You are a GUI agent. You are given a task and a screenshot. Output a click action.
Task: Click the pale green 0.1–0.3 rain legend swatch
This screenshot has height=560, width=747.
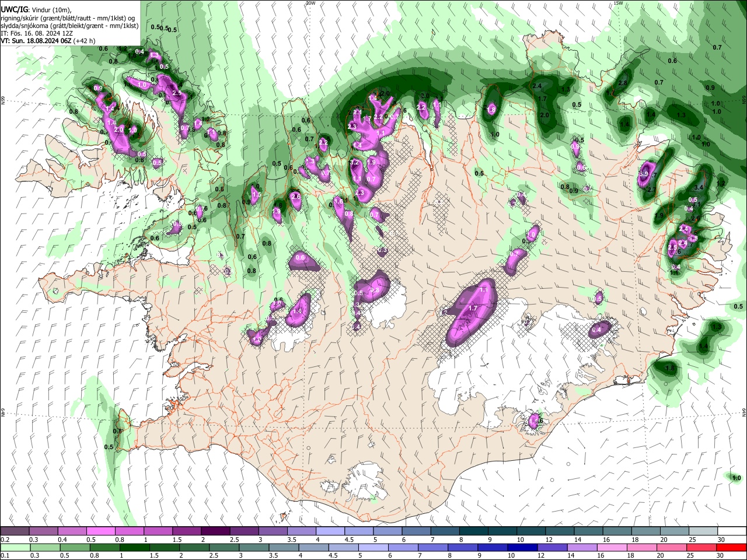(x=15, y=547)
